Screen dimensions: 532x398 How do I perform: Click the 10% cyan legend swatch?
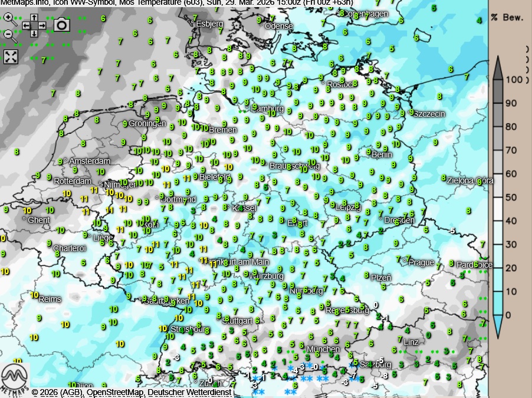pyautogui.click(x=498, y=302)
